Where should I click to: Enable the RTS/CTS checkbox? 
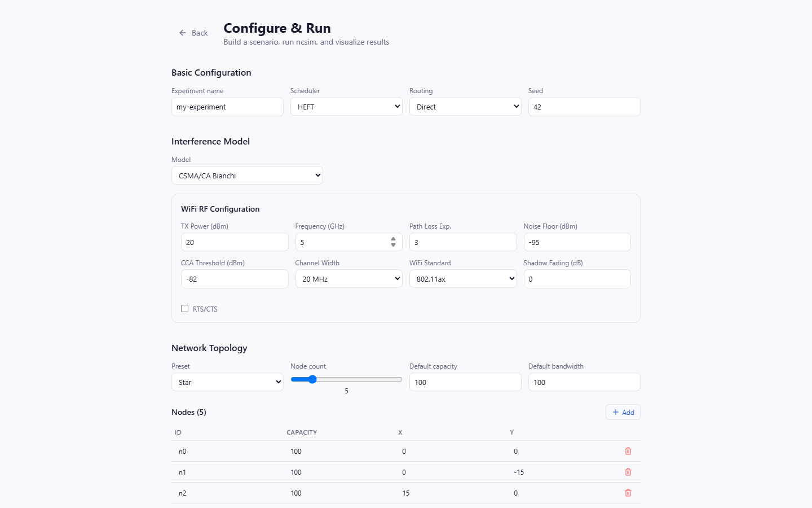tap(184, 308)
